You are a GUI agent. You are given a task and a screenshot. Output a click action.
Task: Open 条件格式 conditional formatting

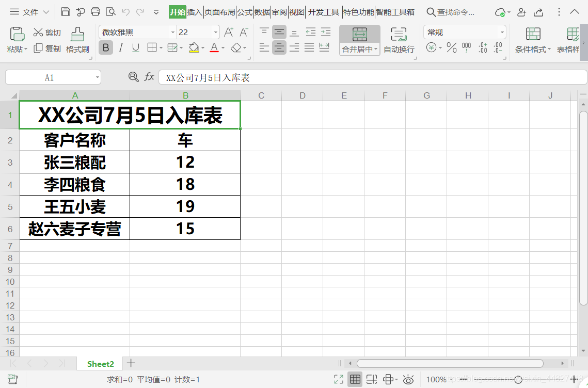point(532,40)
